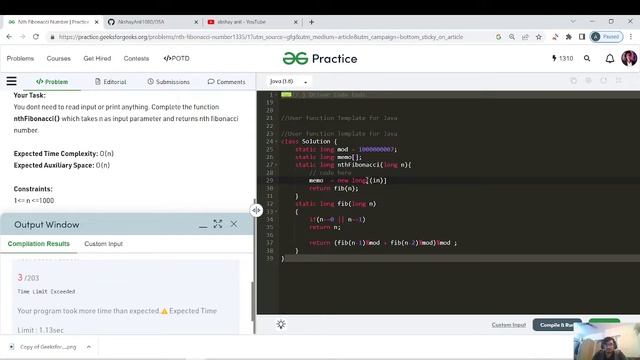
Task: Open the notifications bell
Action: click(x=609, y=59)
